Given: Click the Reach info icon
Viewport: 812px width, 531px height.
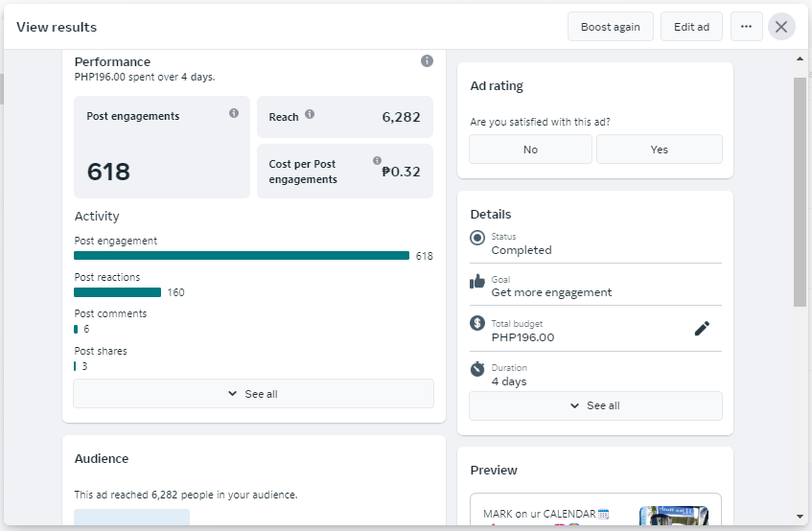Looking at the screenshot, I should pos(309,115).
